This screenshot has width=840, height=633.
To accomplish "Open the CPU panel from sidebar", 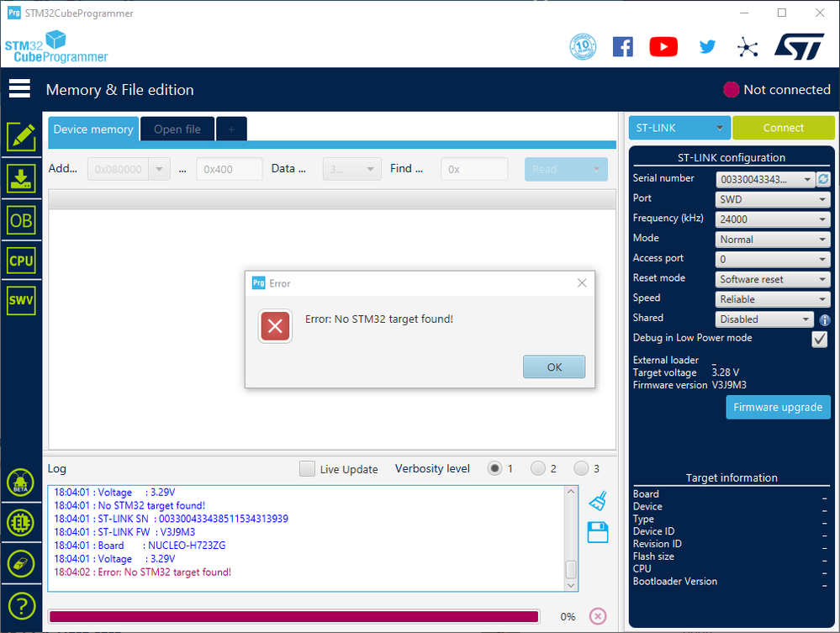I will click(x=21, y=261).
